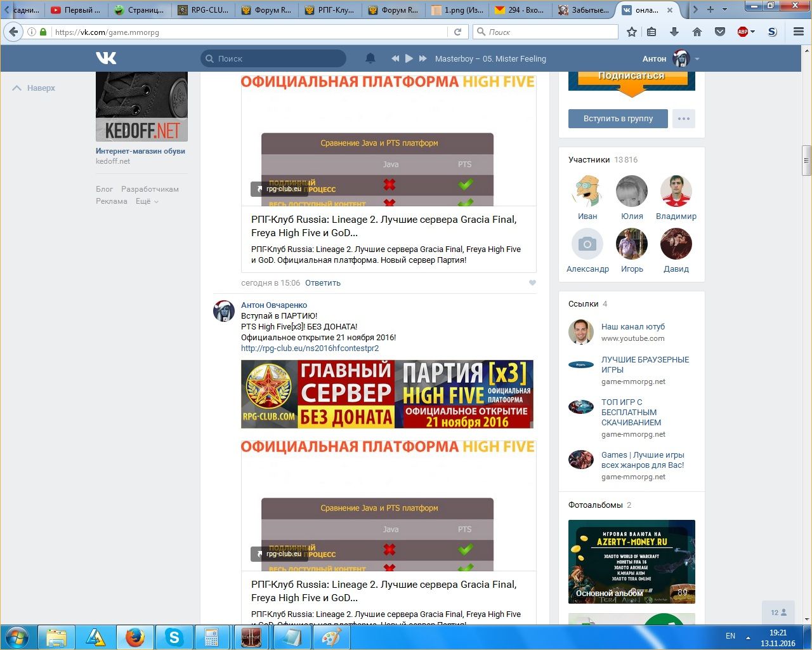Click the Windows Start button
This screenshot has width=812, height=650.
point(17,637)
